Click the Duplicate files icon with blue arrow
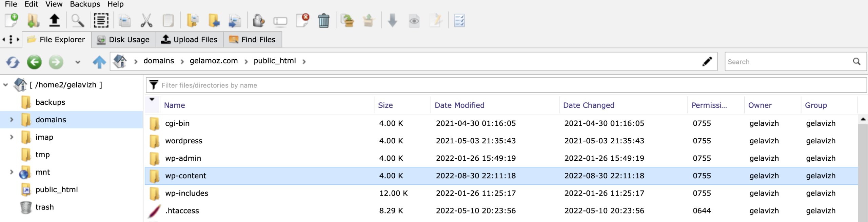Screen dimensions: 868x222 pyautogui.click(x=235, y=21)
